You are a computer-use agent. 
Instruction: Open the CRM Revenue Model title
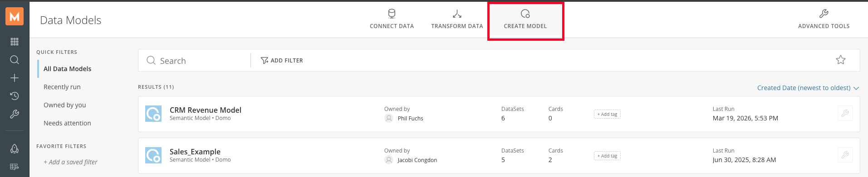[206, 110]
